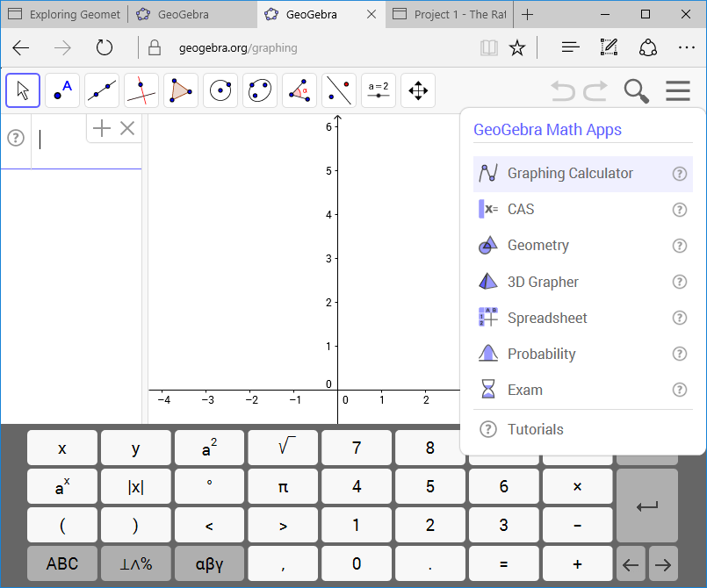Tap the a to the power x key
Image resolution: width=707 pixels, height=588 pixels.
point(62,486)
